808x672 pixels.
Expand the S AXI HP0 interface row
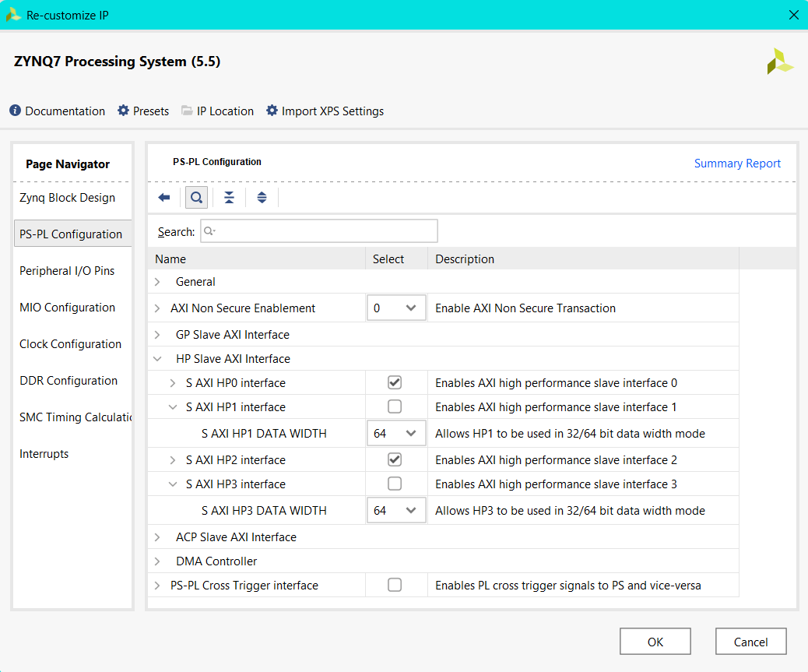[173, 383]
